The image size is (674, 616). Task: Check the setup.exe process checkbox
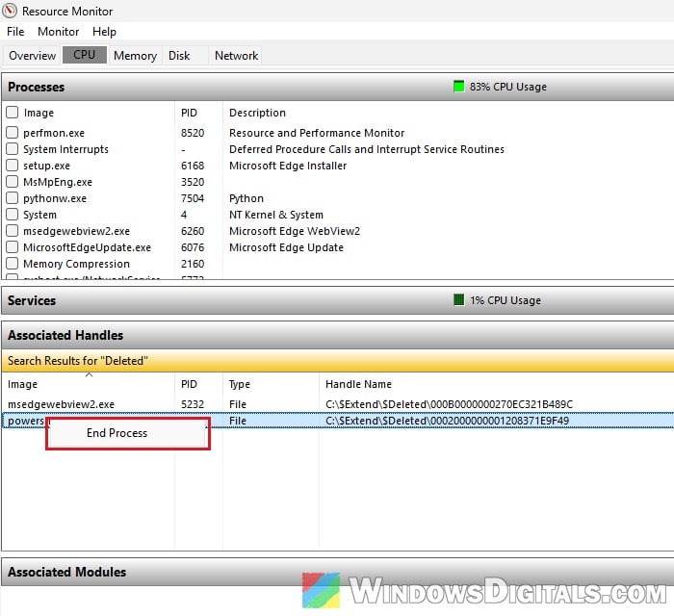[12, 165]
